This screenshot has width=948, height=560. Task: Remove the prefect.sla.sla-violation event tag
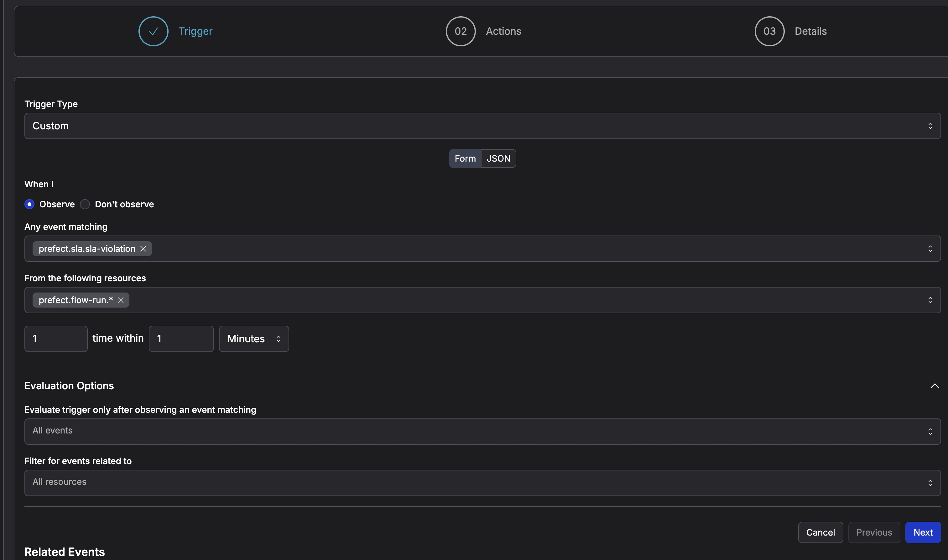click(x=143, y=248)
